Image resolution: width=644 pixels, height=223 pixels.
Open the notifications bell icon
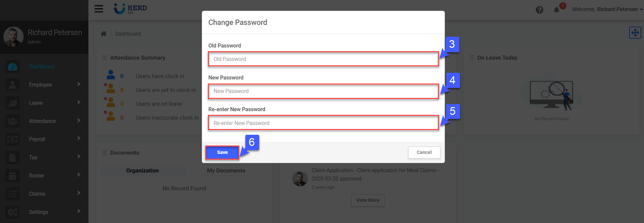click(x=557, y=10)
